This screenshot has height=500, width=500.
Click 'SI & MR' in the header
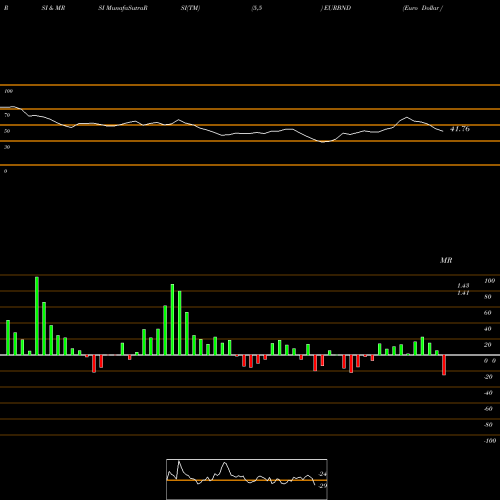[53, 8]
